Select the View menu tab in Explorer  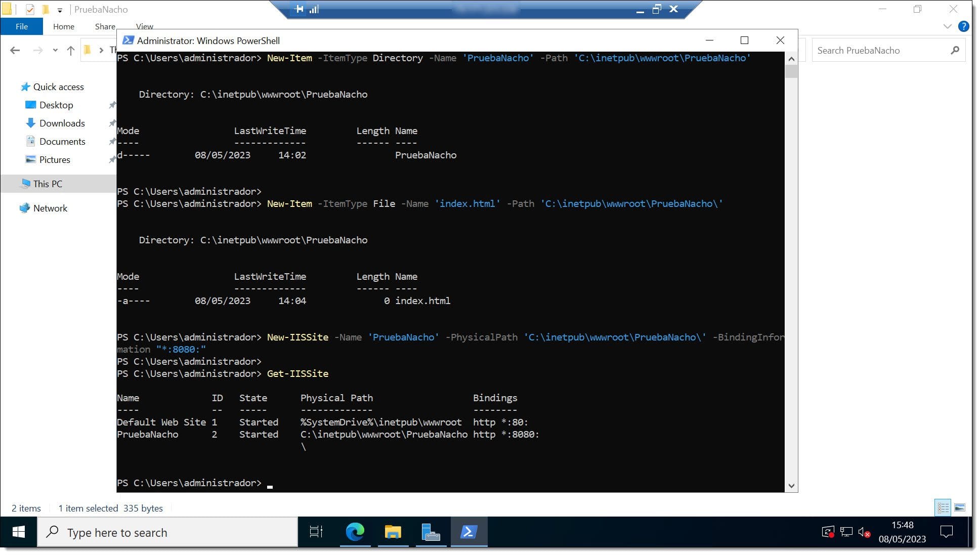pyautogui.click(x=143, y=26)
